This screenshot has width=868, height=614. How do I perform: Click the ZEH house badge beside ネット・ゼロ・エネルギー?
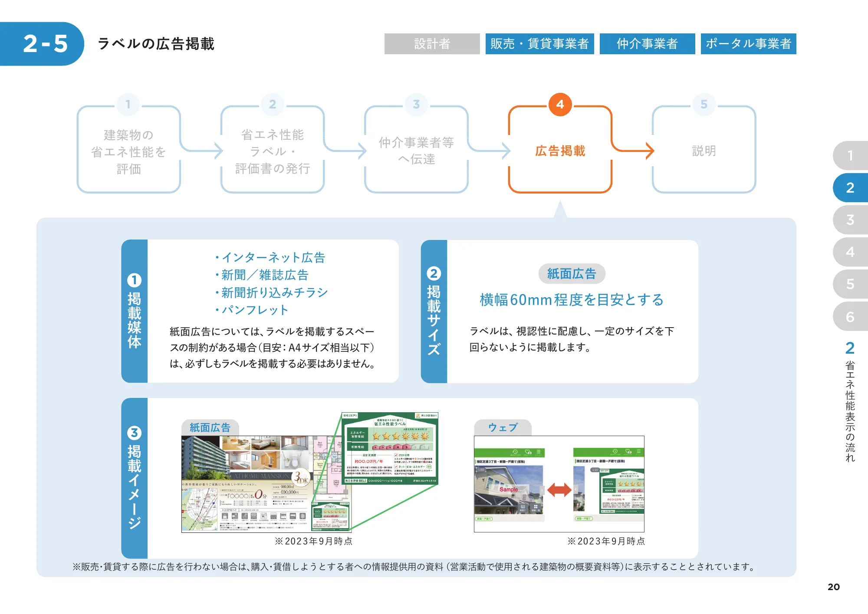coord(429,467)
